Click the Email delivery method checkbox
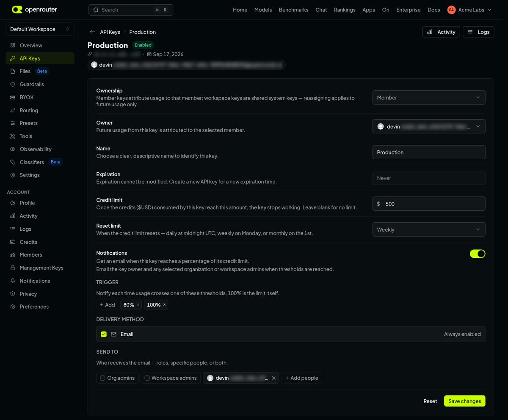 [x=104, y=334]
